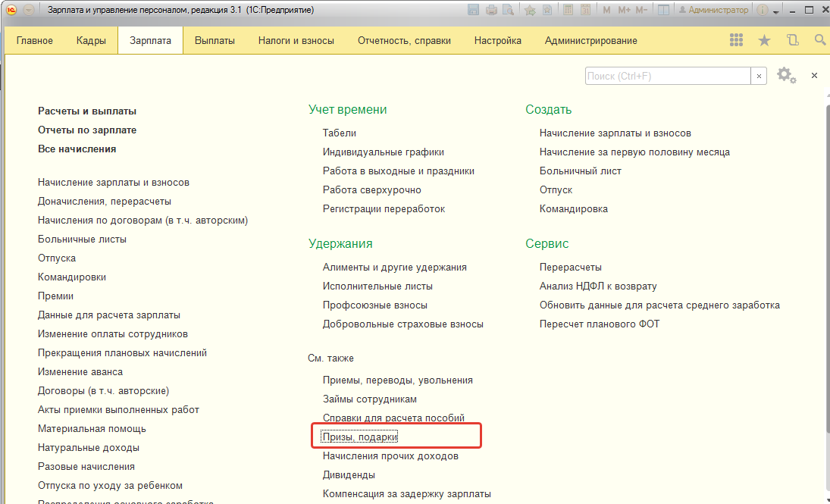The image size is (830, 504).
Task: Open Изменение аванса link
Action: point(80,372)
